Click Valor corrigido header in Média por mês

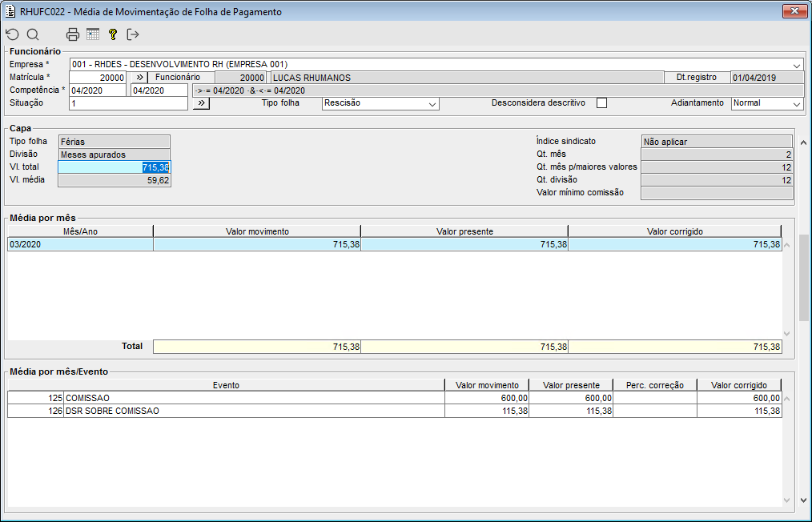pos(675,231)
